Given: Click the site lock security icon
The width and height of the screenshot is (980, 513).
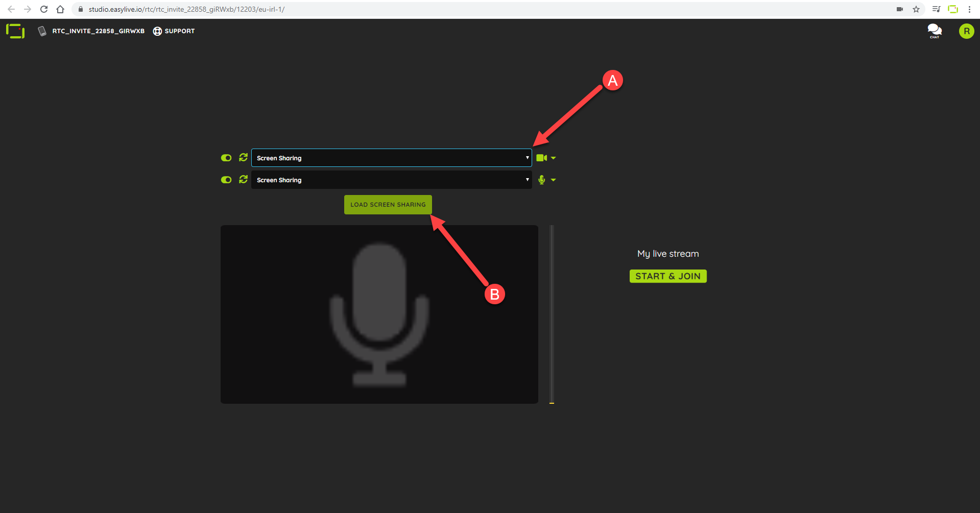Looking at the screenshot, I should 80,9.
